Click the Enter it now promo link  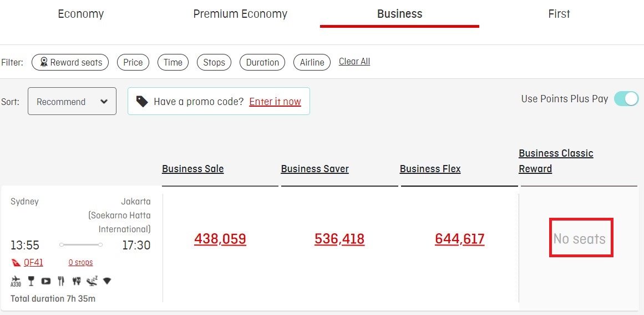pos(275,102)
